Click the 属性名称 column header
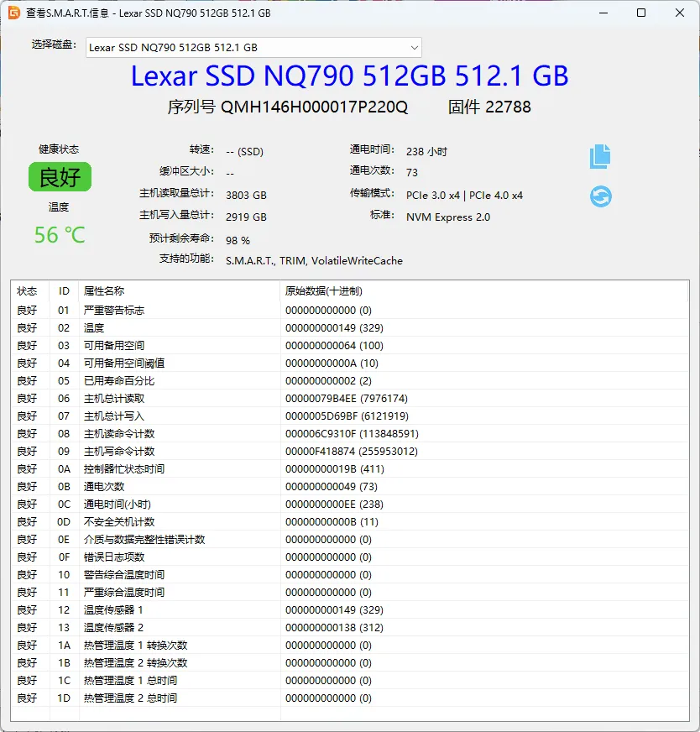This screenshot has width=700, height=732. click(104, 291)
